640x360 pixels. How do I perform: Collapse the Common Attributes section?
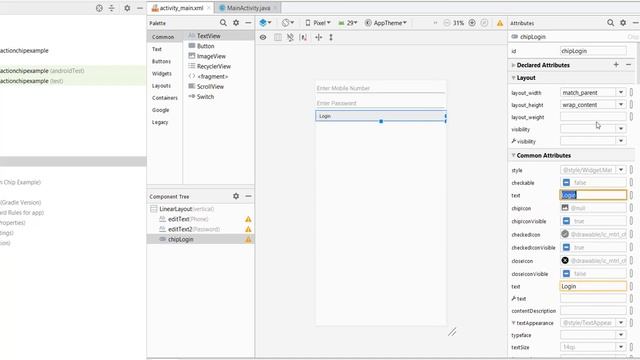pos(513,156)
